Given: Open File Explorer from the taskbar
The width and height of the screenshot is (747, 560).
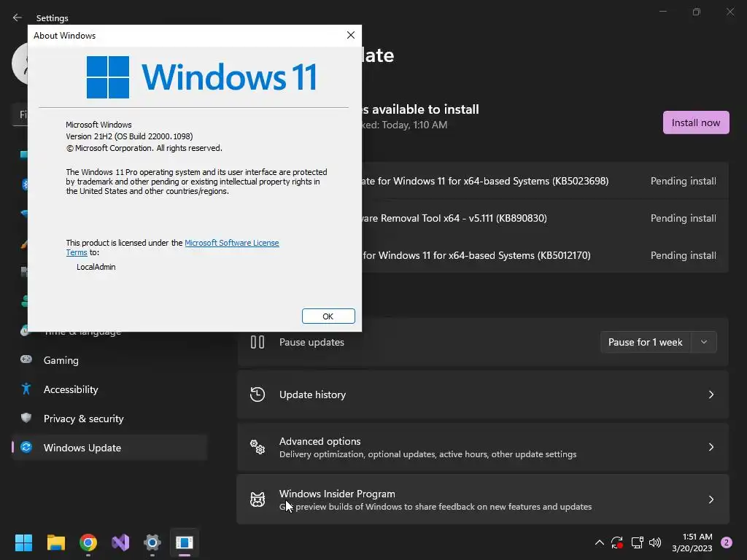Looking at the screenshot, I should 55,542.
